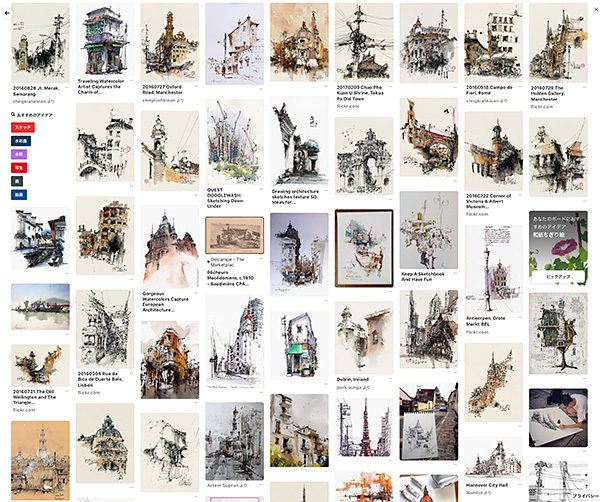This screenshot has height=502, width=600.
Task: Open the Gorgeous Watercolors European Architecture image
Action: tap(170, 246)
